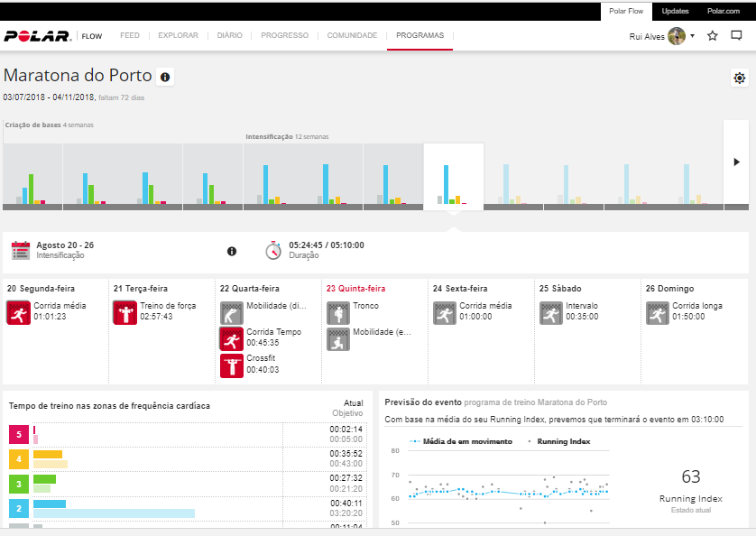756x536 pixels.
Task: Click the stopwatch duration icon
Action: (x=272, y=250)
